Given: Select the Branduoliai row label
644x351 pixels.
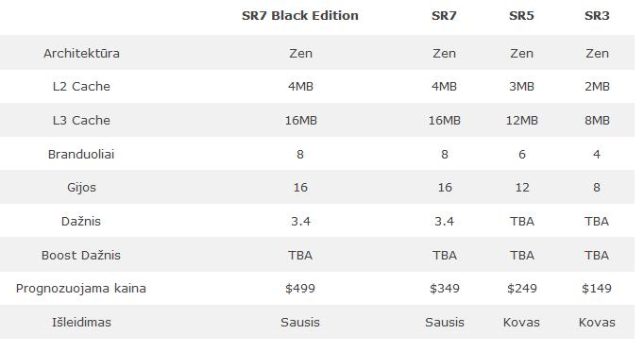Looking at the screenshot, I should 81,155.
